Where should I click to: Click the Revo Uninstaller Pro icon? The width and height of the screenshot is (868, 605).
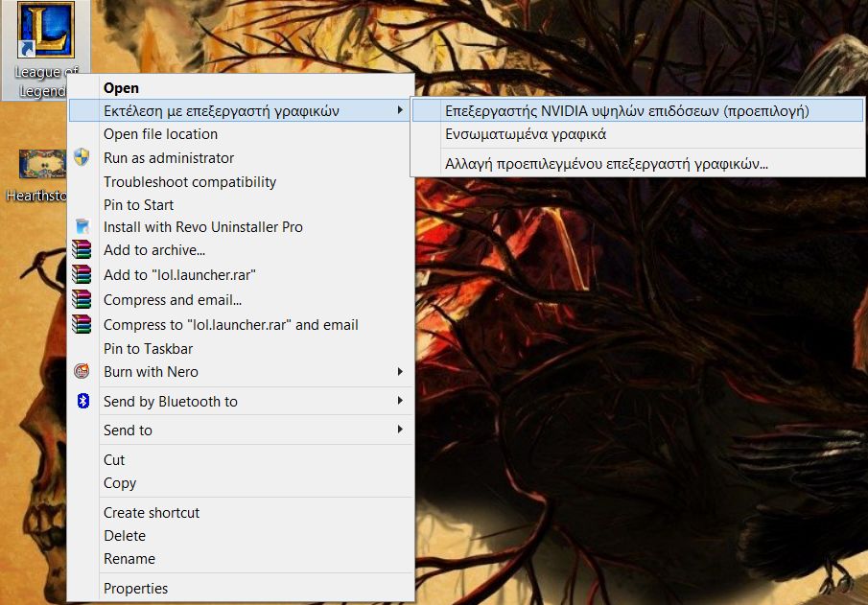(82, 226)
